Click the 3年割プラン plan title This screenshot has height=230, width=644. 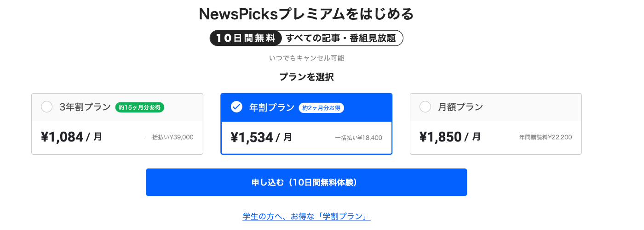(x=85, y=107)
